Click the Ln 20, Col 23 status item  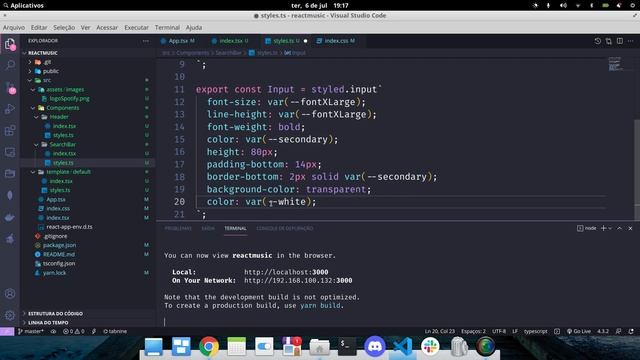point(439,331)
